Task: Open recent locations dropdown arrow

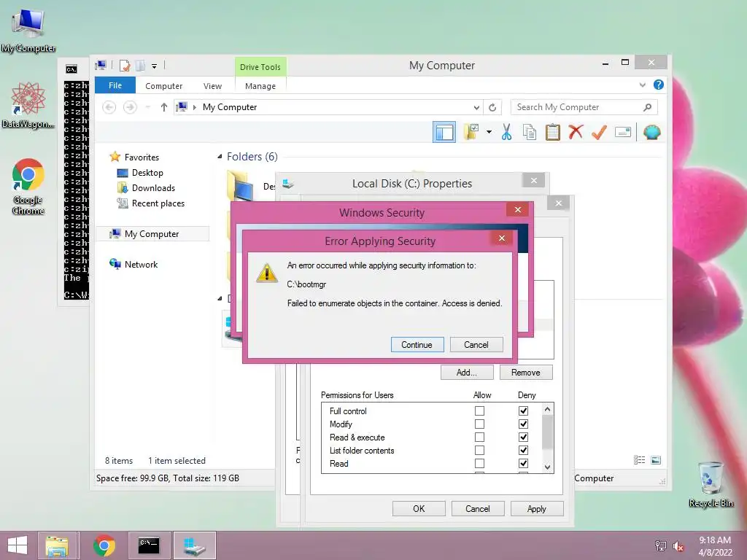Action: click(x=147, y=107)
